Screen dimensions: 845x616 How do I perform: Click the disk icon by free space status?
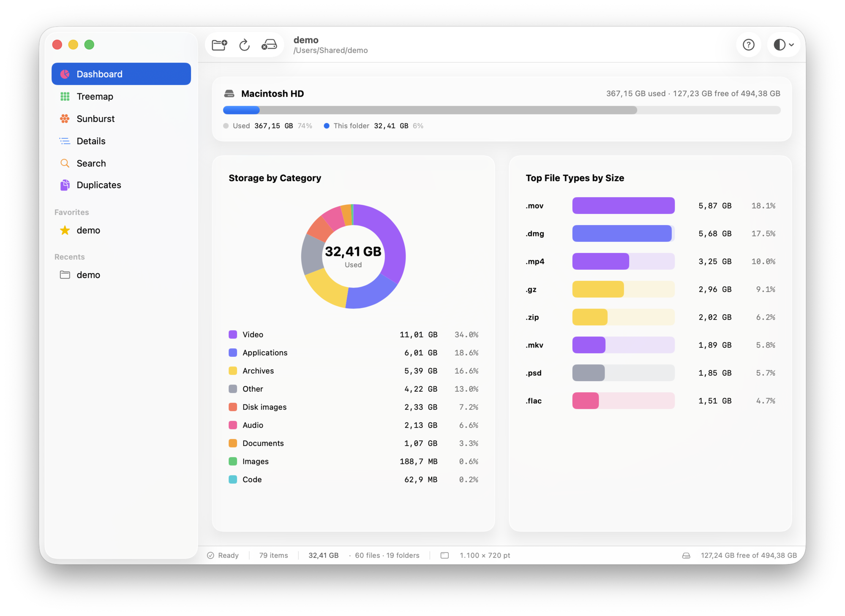[686, 556]
